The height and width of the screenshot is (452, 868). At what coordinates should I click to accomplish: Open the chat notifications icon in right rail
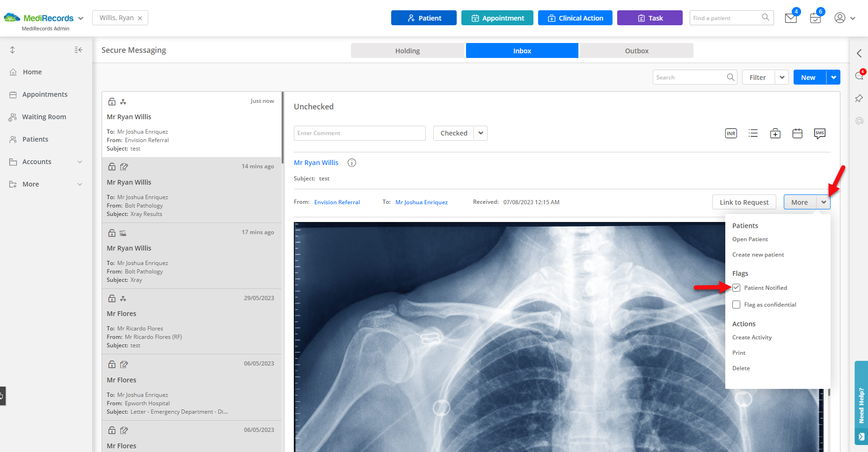[x=859, y=76]
